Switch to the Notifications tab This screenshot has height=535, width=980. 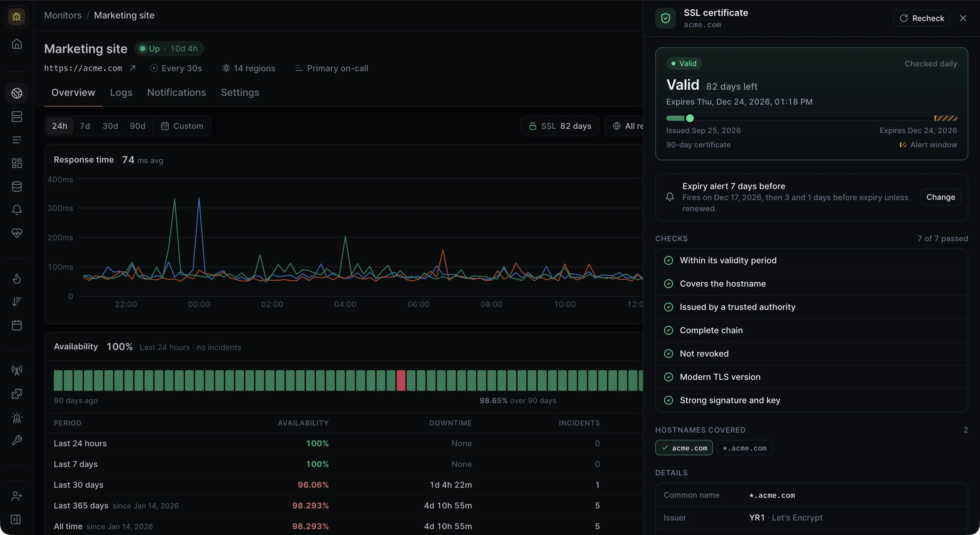click(x=177, y=93)
